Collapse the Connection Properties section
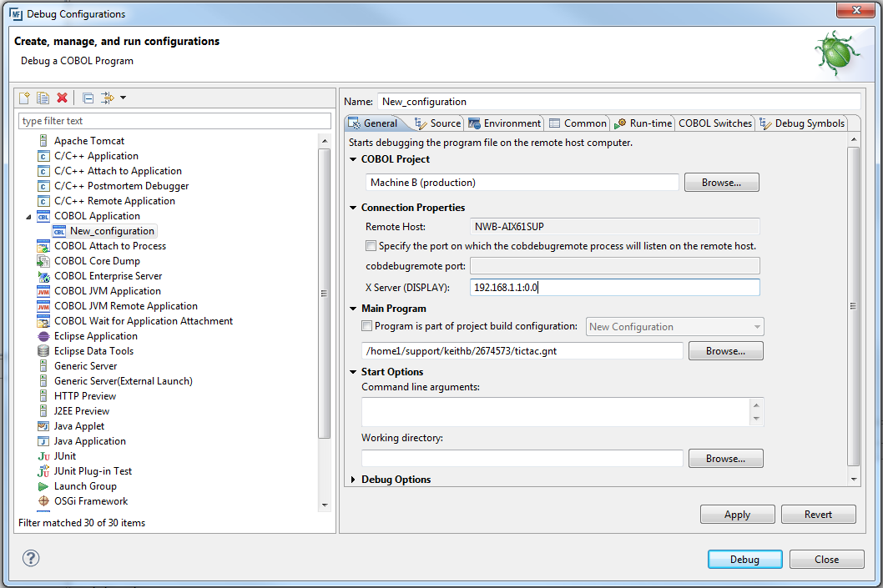The image size is (883, 588). click(x=354, y=208)
